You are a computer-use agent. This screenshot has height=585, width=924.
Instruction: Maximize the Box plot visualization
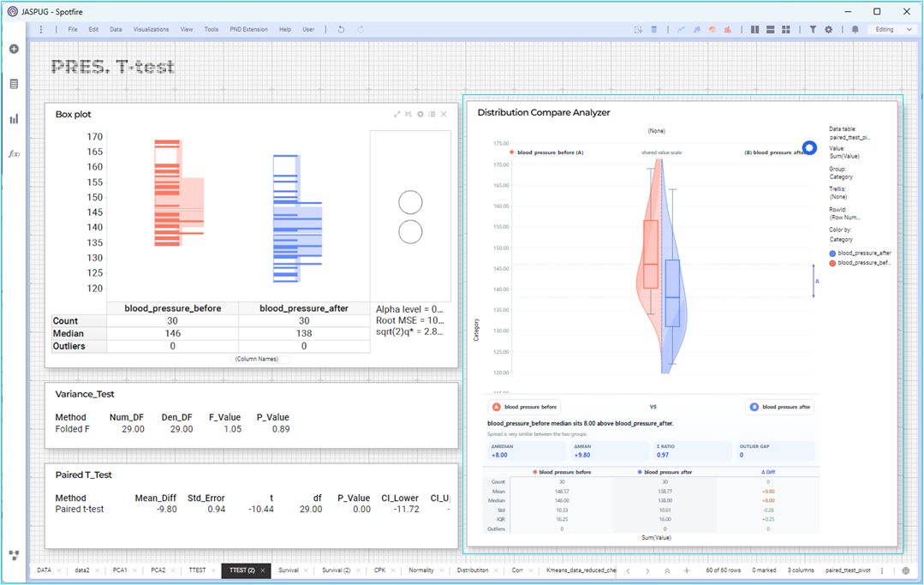(x=396, y=114)
